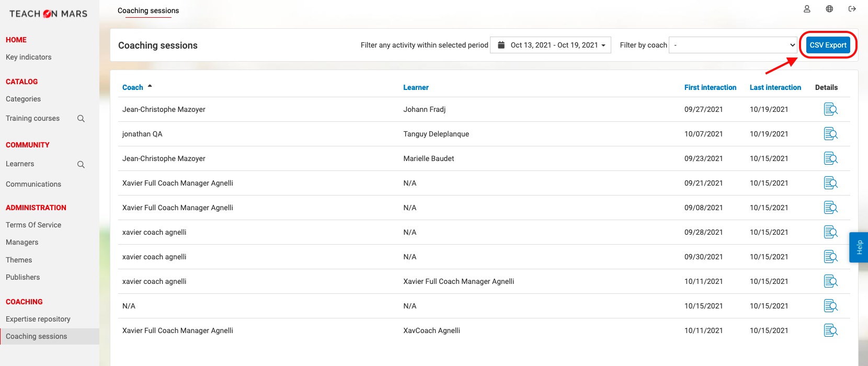Open Training courses in the sidebar
868x366 pixels.
(32, 118)
